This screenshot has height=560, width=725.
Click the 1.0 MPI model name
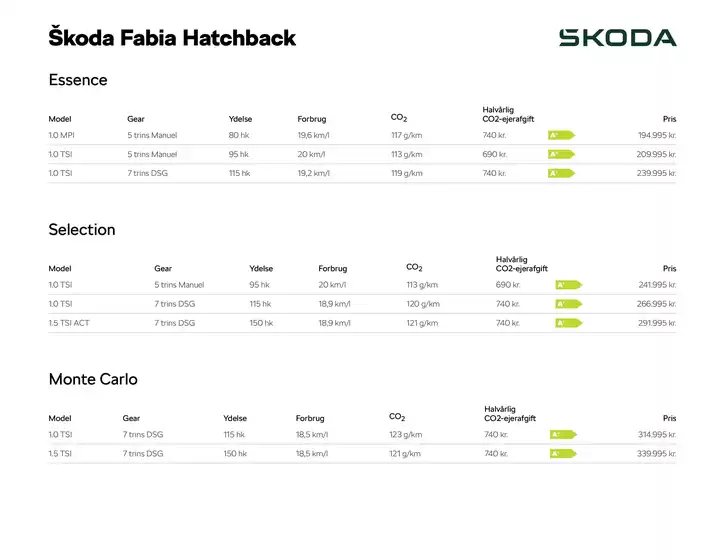click(62, 135)
